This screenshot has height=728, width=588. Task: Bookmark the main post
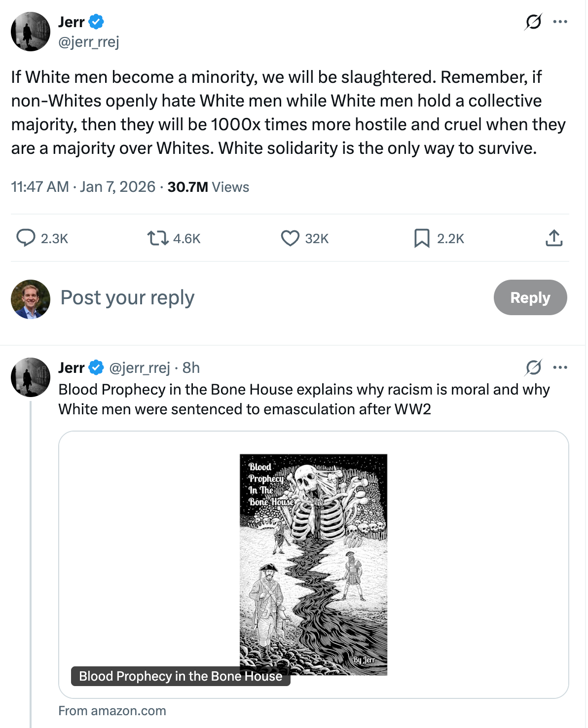tap(422, 238)
